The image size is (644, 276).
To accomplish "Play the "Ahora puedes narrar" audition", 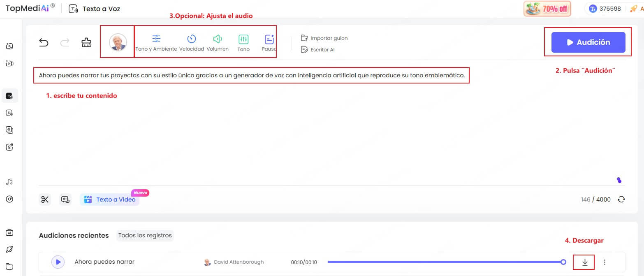I will coord(58,262).
